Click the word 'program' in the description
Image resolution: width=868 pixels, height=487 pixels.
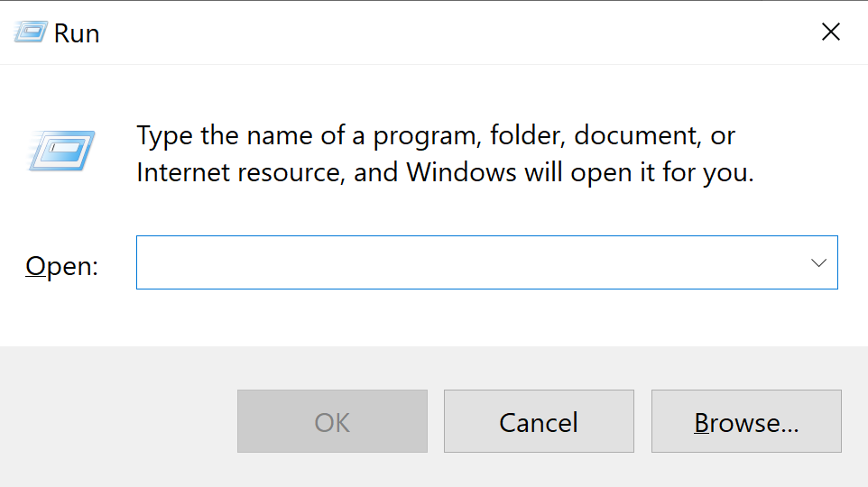pos(426,137)
